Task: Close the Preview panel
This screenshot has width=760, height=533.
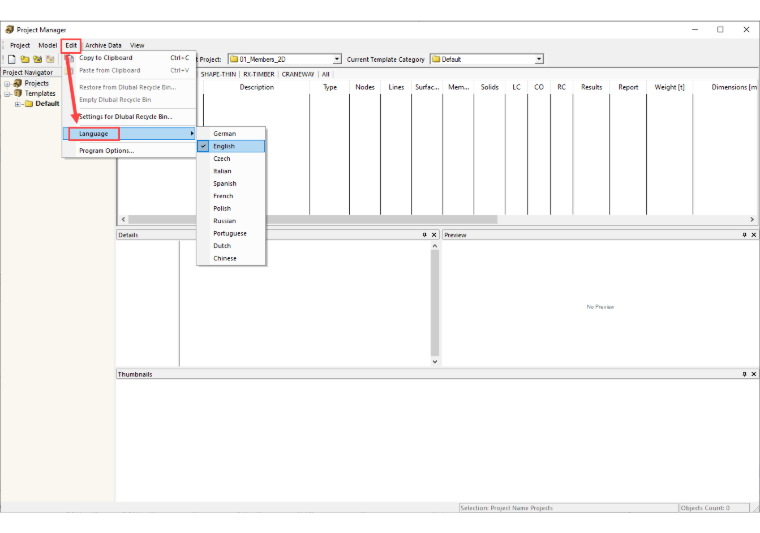Action: pos(754,235)
